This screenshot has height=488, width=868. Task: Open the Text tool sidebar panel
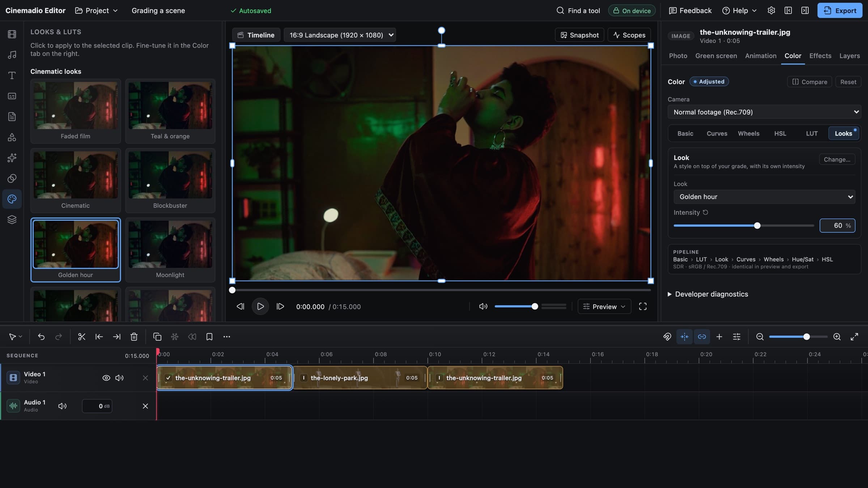pyautogui.click(x=12, y=76)
